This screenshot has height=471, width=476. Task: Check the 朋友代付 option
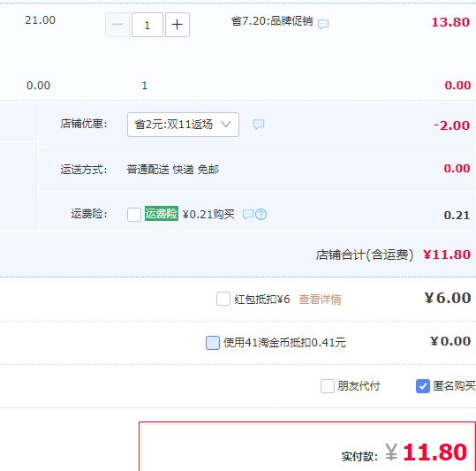328,386
